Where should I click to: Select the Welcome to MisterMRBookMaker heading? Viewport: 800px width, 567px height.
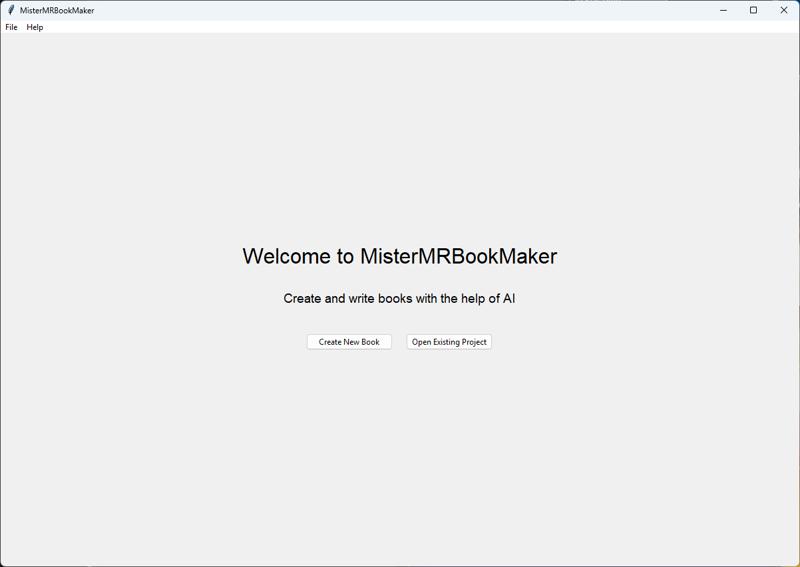tap(399, 256)
